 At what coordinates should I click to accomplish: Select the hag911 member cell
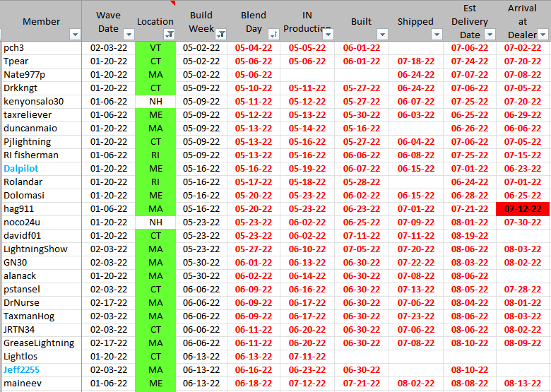pyautogui.click(x=19, y=209)
